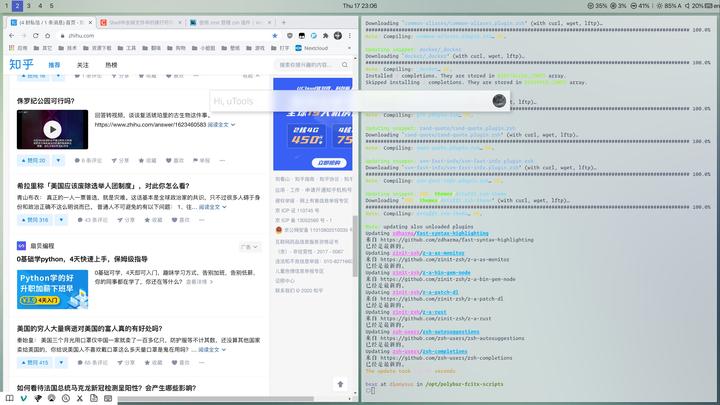Click the document icon in bottom tray
This screenshot has height=405, width=720.
pyautogui.click(x=94, y=398)
